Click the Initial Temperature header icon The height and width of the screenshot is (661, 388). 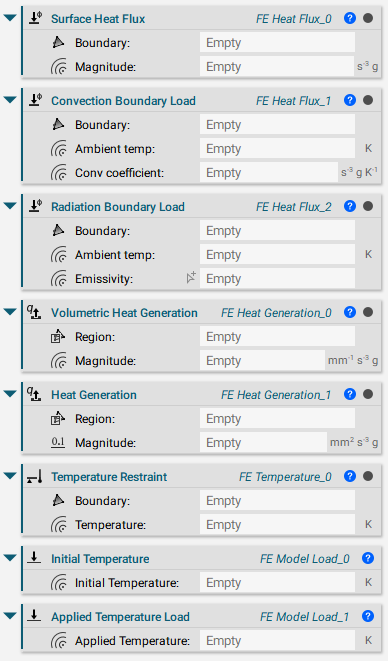coord(34,558)
